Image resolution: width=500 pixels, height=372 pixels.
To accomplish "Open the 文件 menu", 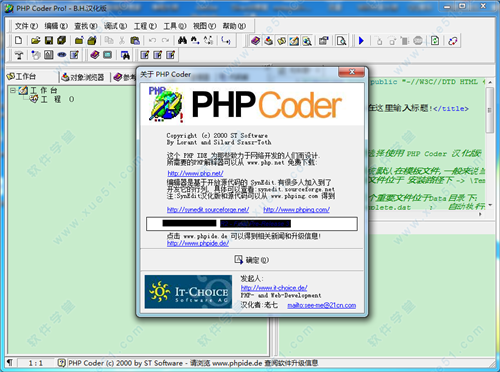I will (26, 26).
